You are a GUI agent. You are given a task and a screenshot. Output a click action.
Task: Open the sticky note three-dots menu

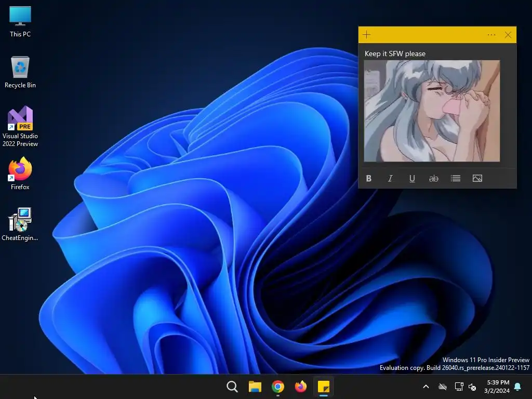tap(491, 35)
